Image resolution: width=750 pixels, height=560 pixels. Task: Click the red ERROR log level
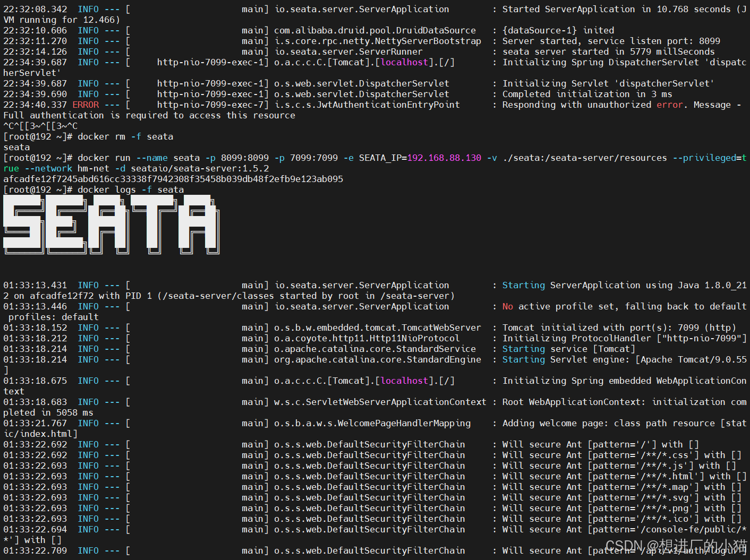coord(86,105)
